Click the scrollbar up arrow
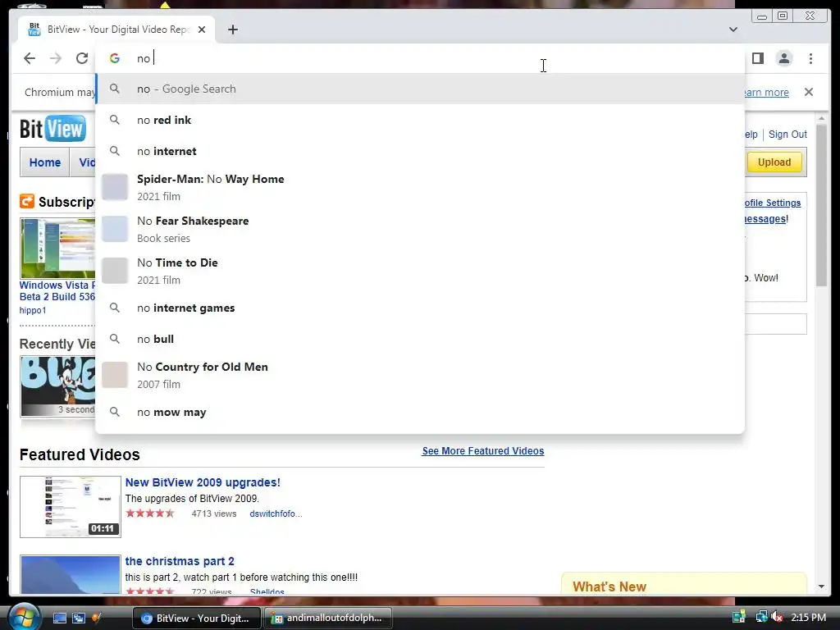Screen dimensions: 840x630 (821, 118)
